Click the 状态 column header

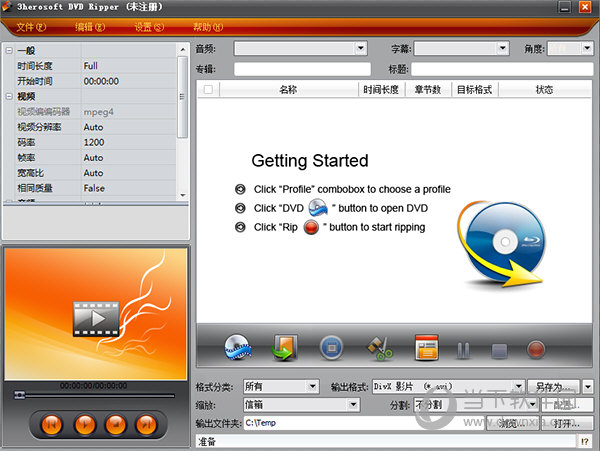(x=545, y=90)
